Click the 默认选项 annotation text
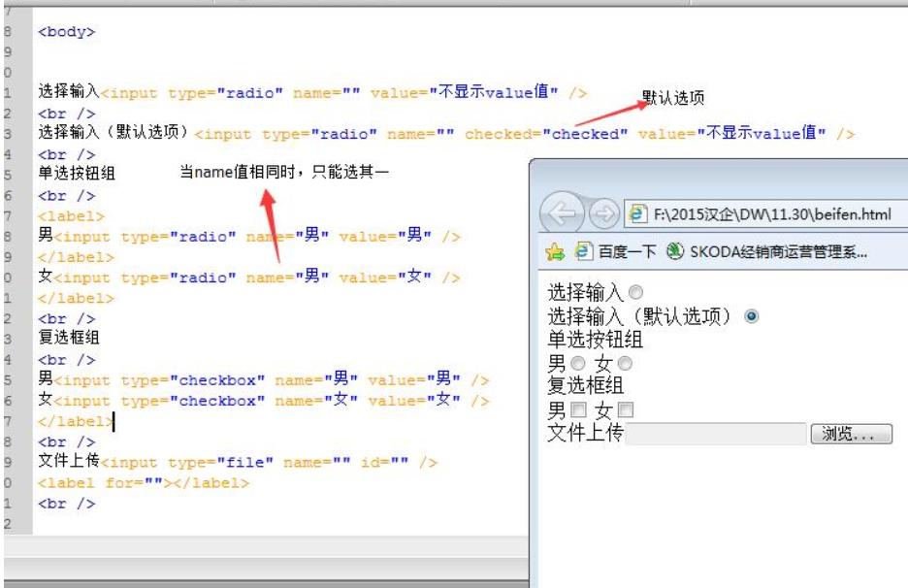This screenshot has height=588, width=908. coord(672,98)
